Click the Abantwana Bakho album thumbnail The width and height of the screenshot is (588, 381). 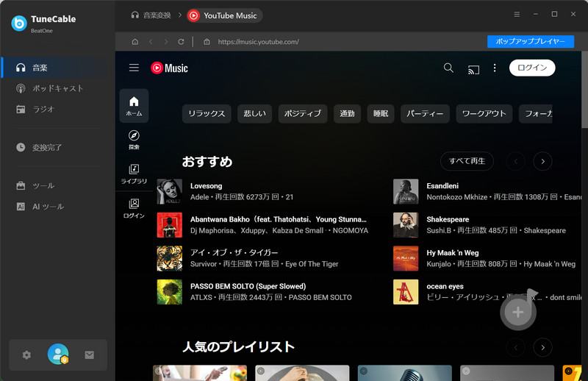point(170,225)
